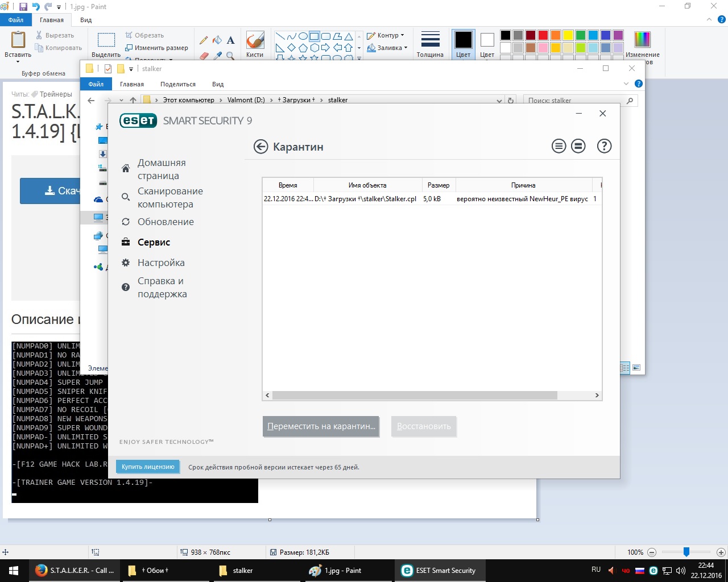Click the Восстановить button
This screenshot has height=582, width=728.
424,426
